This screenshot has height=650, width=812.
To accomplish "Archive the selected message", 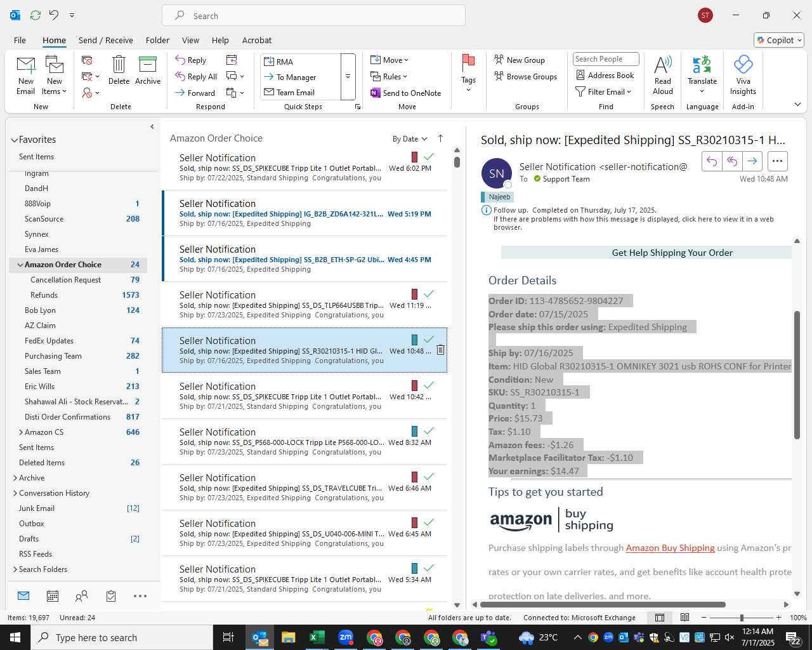I will click(x=148, y=70).
